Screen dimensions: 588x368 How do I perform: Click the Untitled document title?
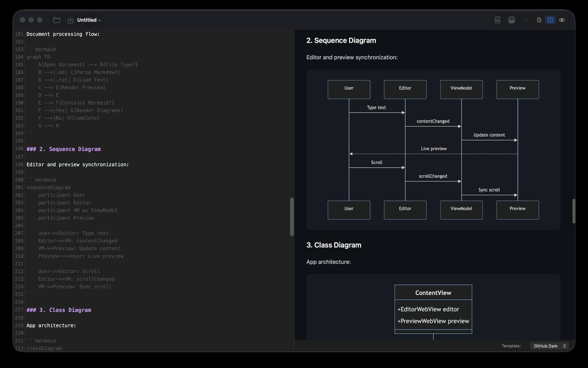click(87, 20)
